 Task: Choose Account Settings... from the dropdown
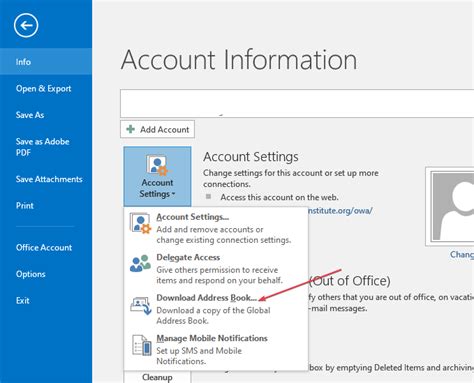tap(216, 228)
